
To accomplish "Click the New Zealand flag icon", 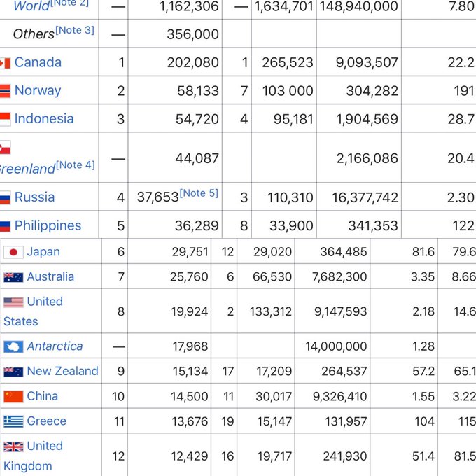I will point(13,372).
